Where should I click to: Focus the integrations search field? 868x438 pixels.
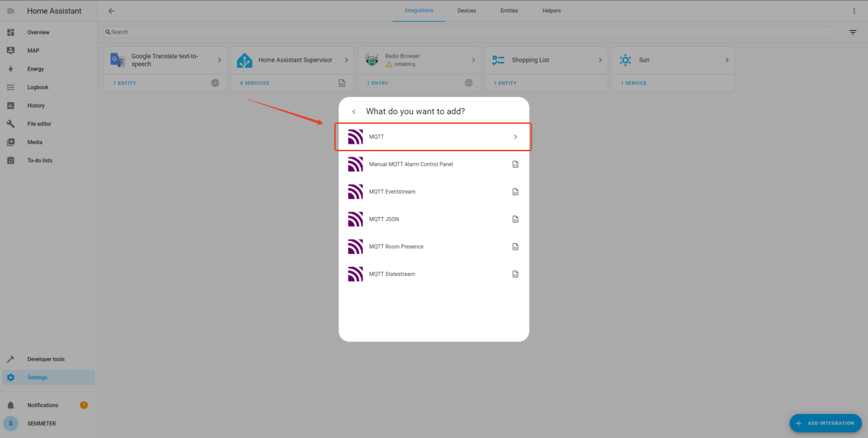click(469, 32)
